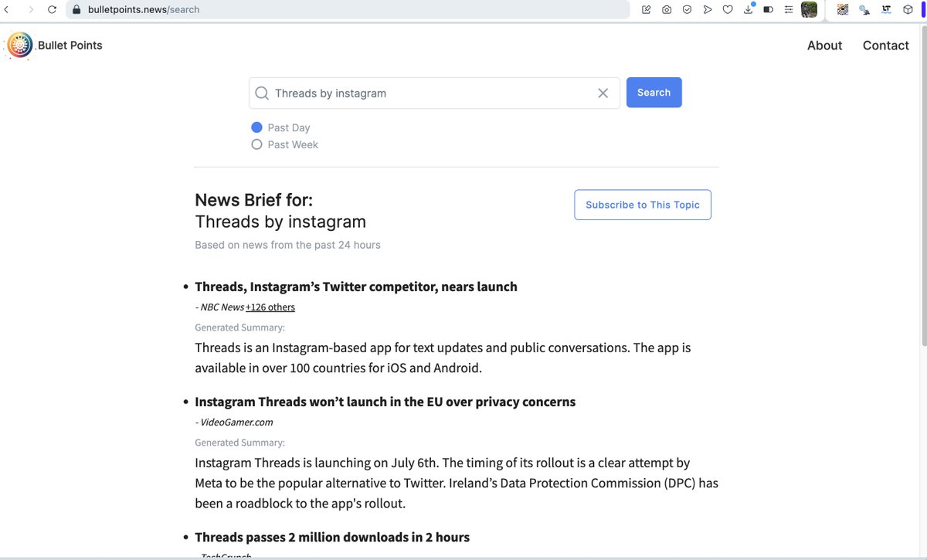
Task: Open headline Threads passes 2 million downloads
Action: [332, 537]
